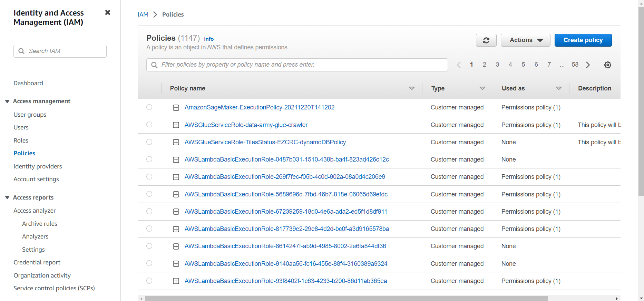Click the Description column header

tap(594, 88)
